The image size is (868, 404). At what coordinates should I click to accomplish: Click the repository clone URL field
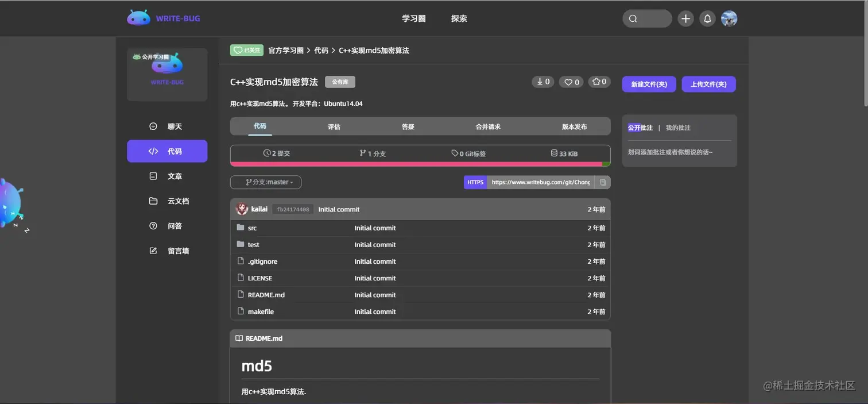click(541, 182)
